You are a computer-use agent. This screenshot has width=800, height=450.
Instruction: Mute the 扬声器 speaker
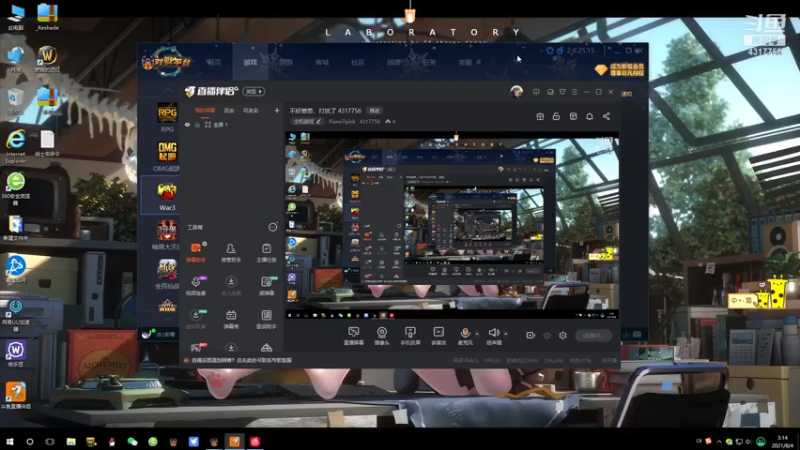pyautogui.click(x=493, y=335)
